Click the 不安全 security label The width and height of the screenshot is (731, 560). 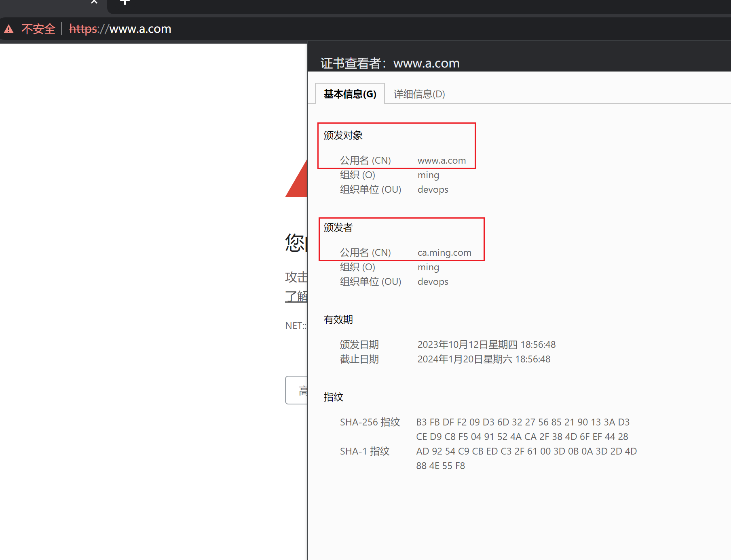coord(38,29)
